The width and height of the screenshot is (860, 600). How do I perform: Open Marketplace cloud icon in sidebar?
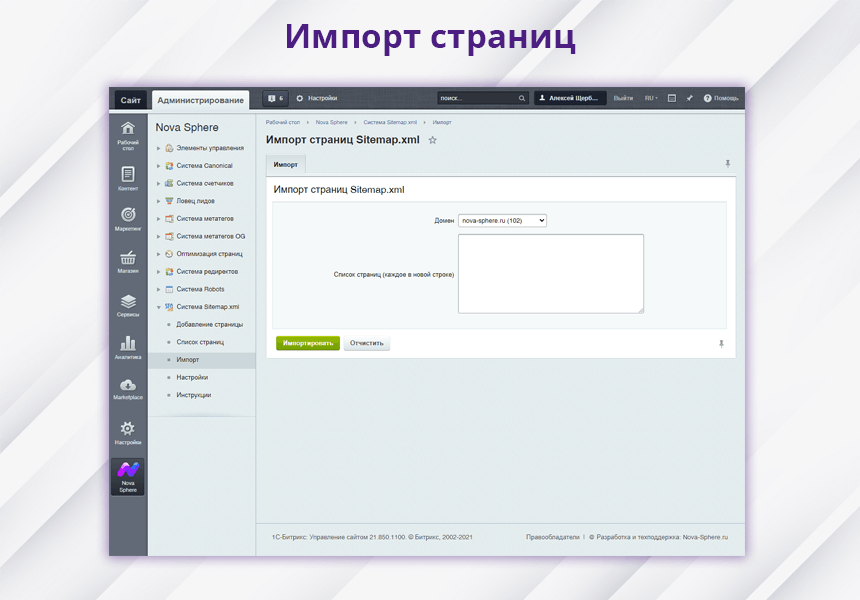(x=128, y=388)
